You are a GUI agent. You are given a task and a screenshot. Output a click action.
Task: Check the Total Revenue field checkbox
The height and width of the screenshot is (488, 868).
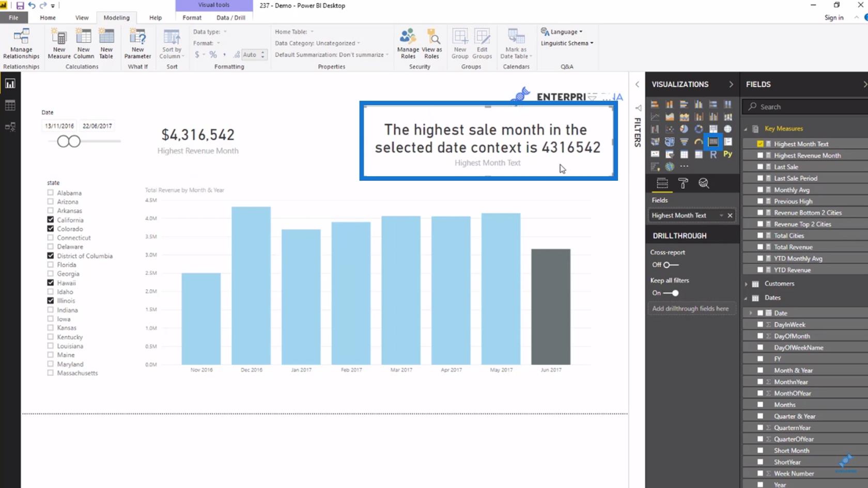pos(760,247)
